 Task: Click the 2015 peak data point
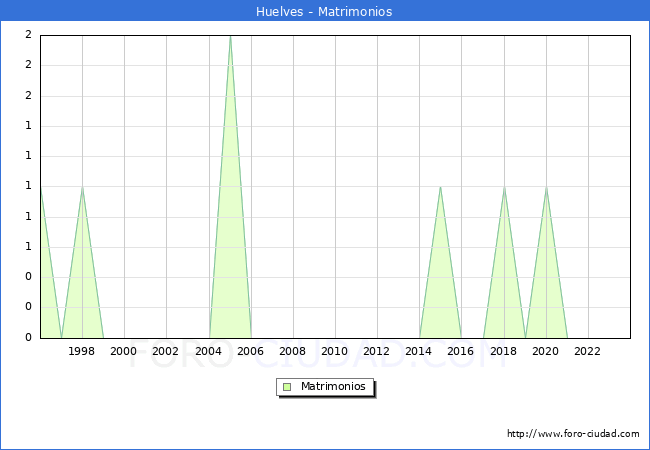440,187
